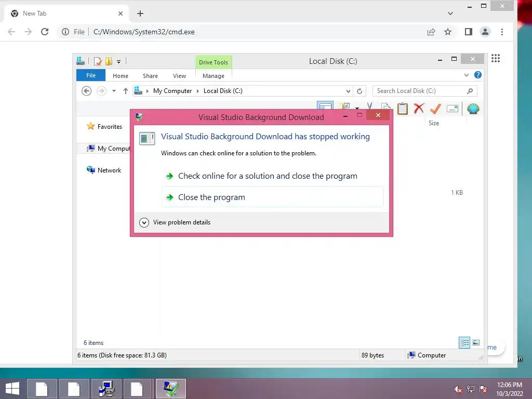Open the Customize Quick Access Toolbar dropdown
This screenshot has height=399, width=532.
pyautogui.click(x=119, y=61)
